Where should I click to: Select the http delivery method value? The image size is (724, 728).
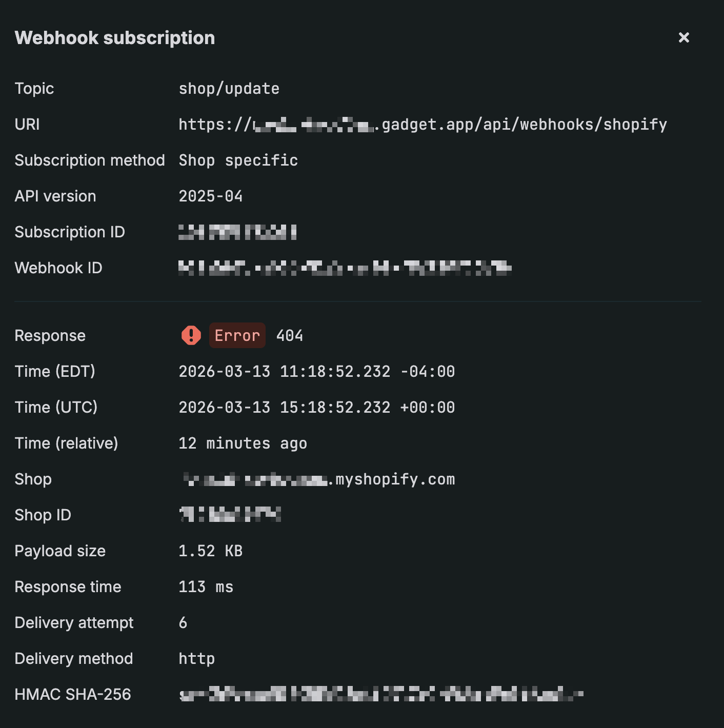pos(196,658)
